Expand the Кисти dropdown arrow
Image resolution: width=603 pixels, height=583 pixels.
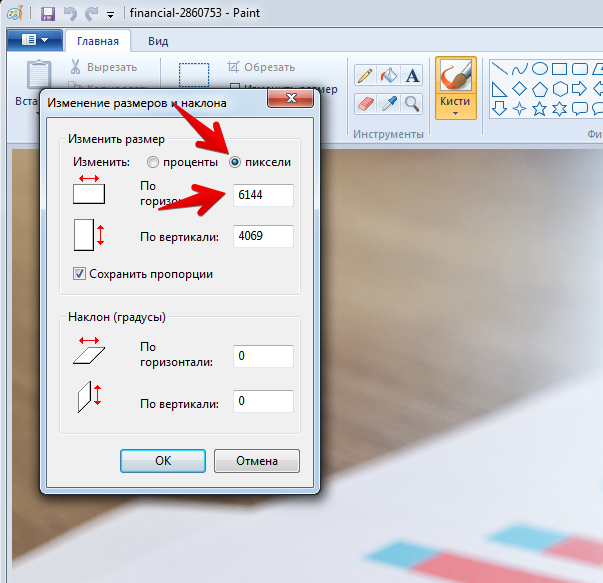(x=456, y=113)
